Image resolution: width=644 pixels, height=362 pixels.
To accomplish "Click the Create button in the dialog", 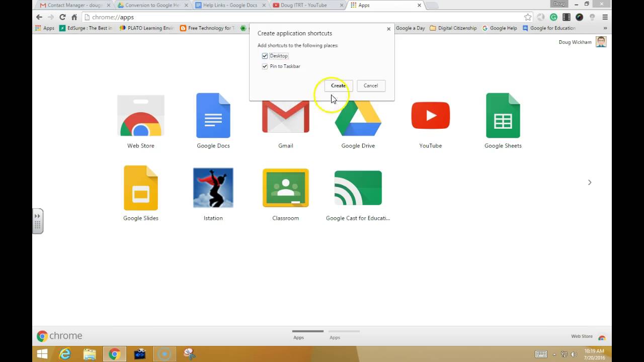I will click(338, 85).
